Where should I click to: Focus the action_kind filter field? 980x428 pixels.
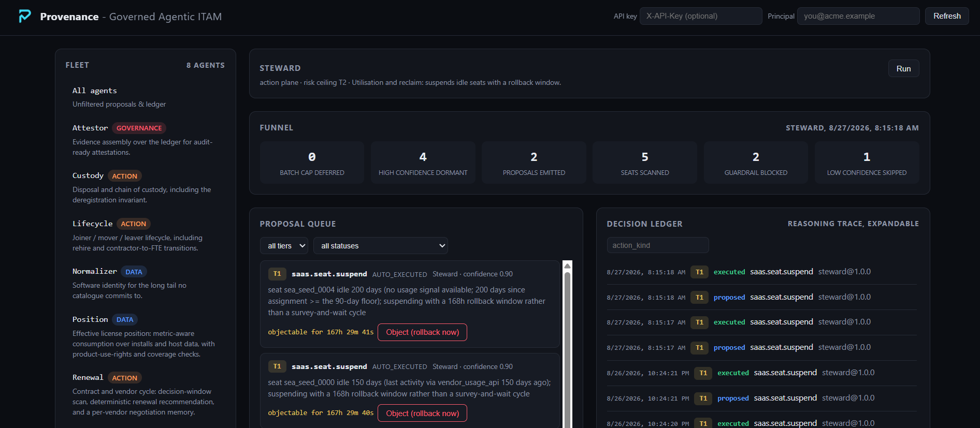(658, 245)
